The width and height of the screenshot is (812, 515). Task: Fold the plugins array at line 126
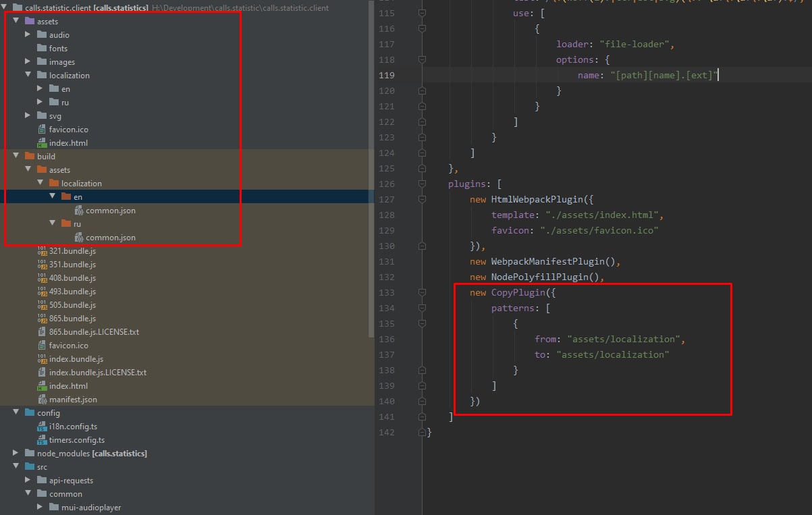pyautogui.click(x=422, y=184)
